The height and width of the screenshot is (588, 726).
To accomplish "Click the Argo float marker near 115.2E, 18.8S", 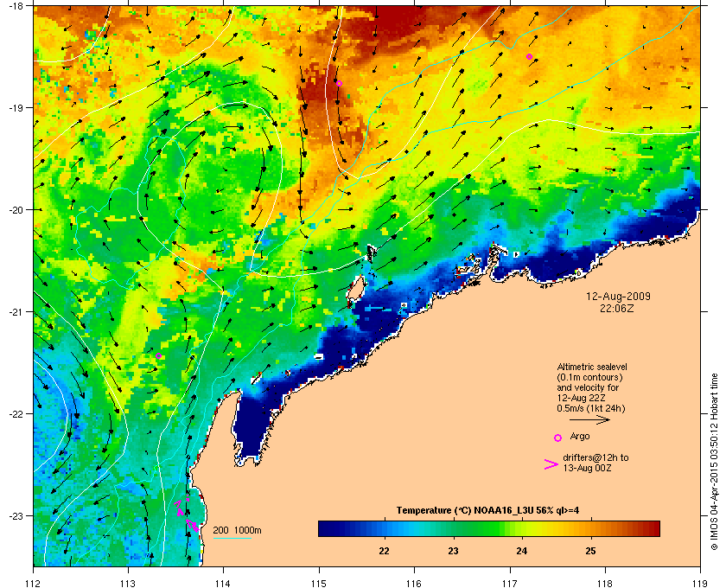I will [339, 83].
